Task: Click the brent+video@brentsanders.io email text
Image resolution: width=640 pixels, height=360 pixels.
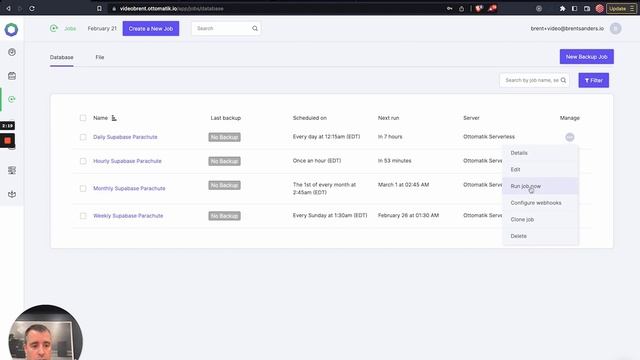Action: 567,29
